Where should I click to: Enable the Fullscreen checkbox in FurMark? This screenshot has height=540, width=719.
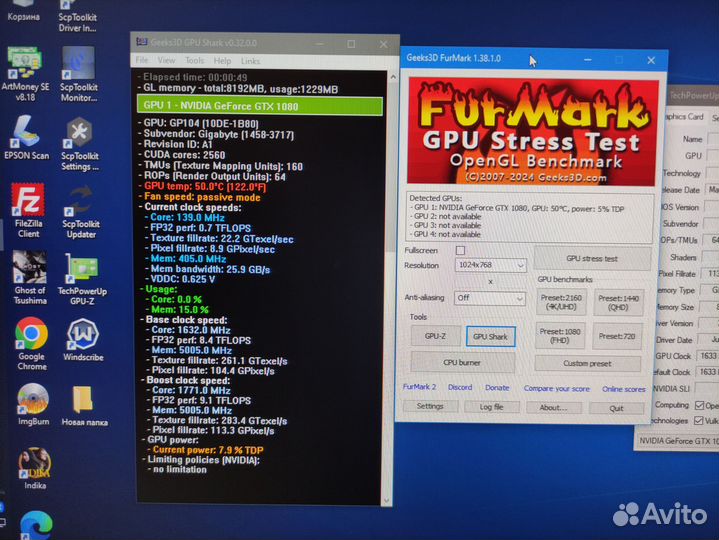pyautogui.click(x=461, y=250)
